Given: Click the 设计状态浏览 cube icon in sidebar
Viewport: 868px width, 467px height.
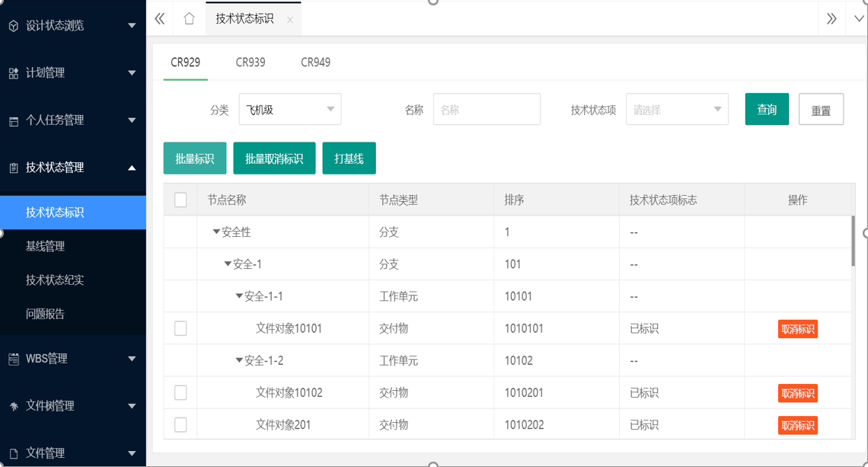Looking at the screenshot, I should [x=14, y=26].
